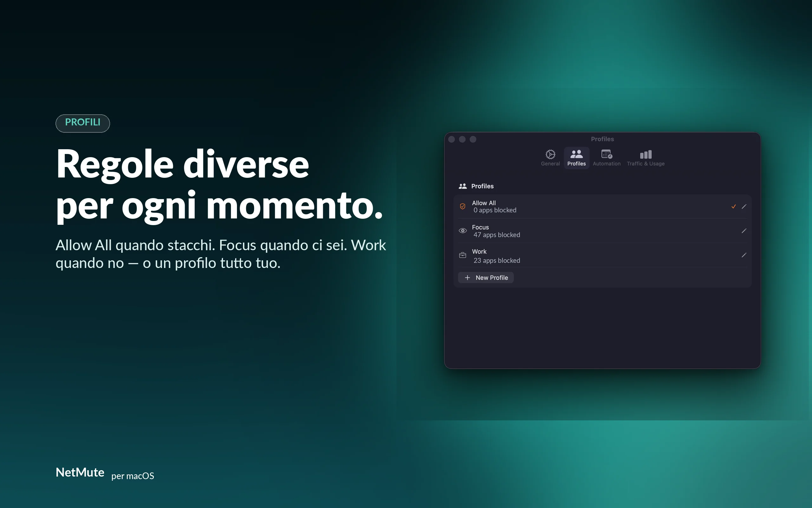Image resolution: width=812 pixels, height=508 pixels.
Task: Click the shield icon beside Allow All
Action: 462,206
